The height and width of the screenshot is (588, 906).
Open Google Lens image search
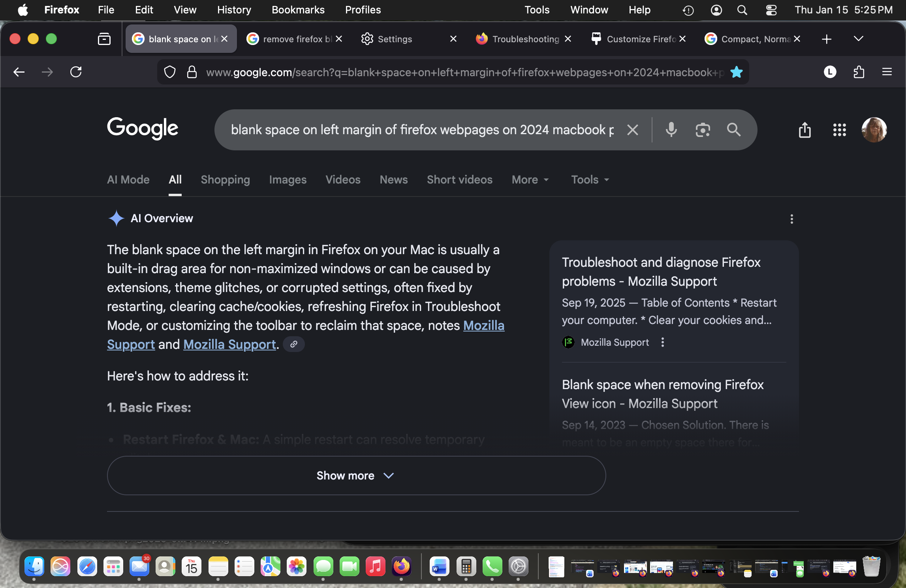[703, 129]
